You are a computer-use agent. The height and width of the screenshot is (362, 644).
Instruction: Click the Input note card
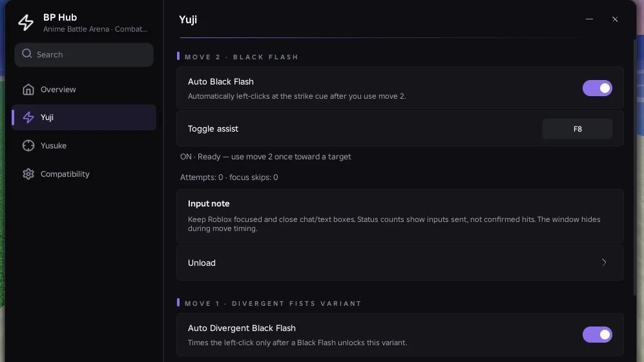pos(400,216)
